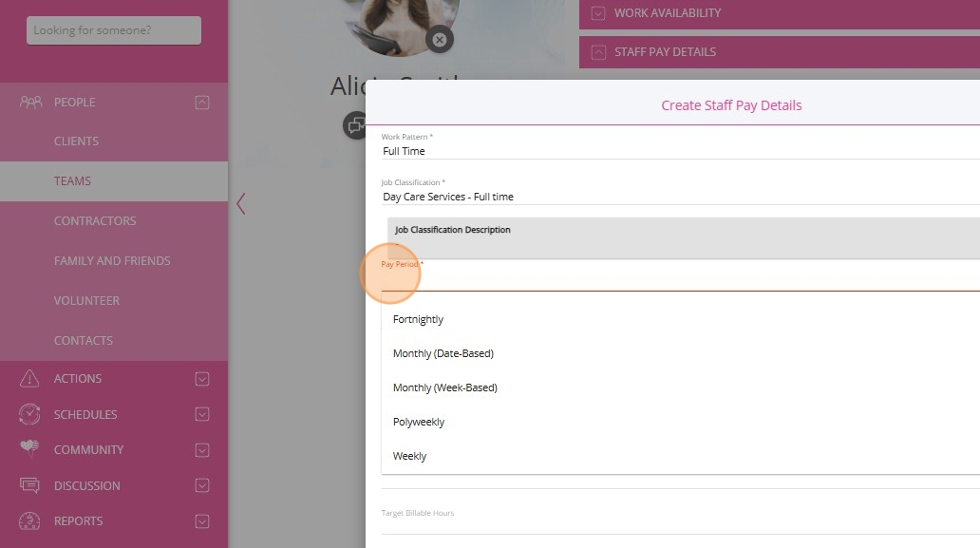
Task: Open Clients in sidebar
Action: click(x=114, y=142)
